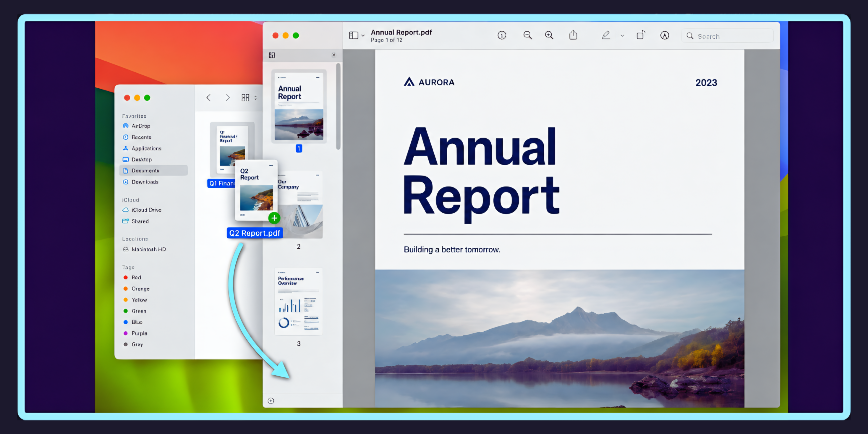This screenshot has height=434, width=868.
Task: Show the Markup toolbar
Action: coord(665,35)
